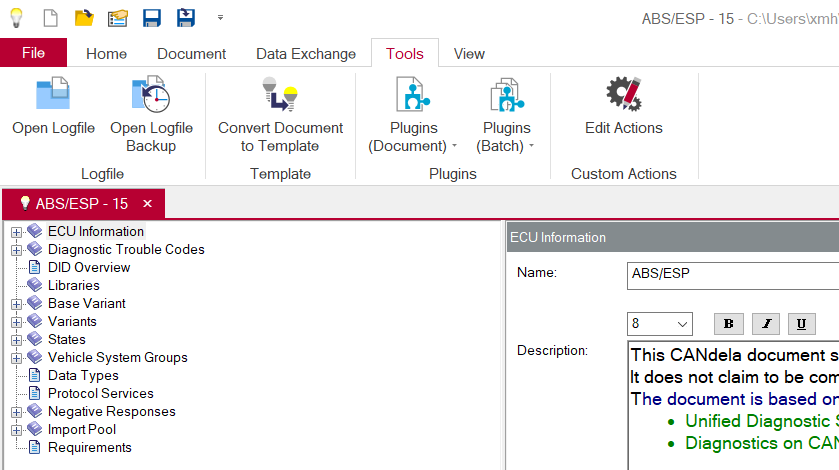Click the Requirements document icon
Viewport: 839px width, 470px height.
tap(34, 448)
